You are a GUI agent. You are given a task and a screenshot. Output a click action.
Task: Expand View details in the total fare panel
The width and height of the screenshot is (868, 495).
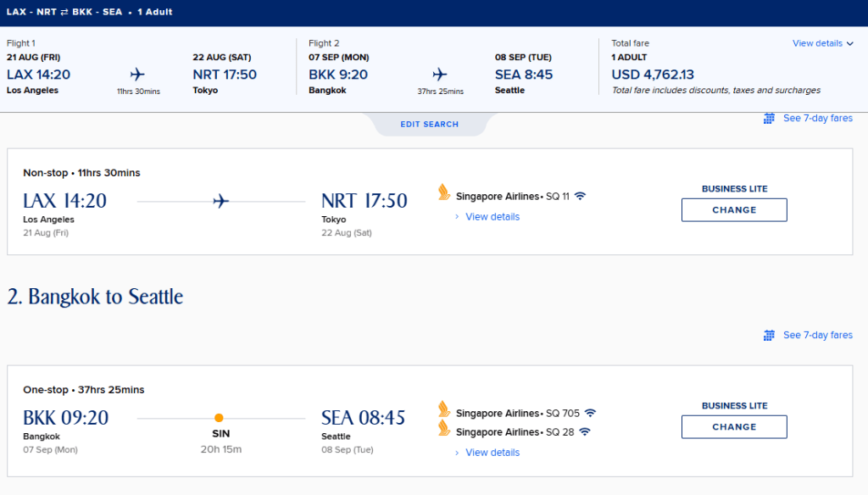coord(822,43)
